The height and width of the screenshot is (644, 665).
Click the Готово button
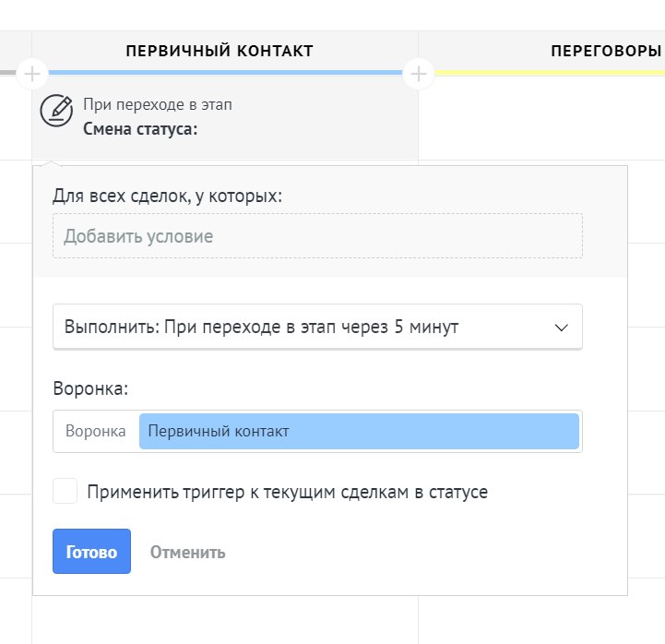(91, 551)
